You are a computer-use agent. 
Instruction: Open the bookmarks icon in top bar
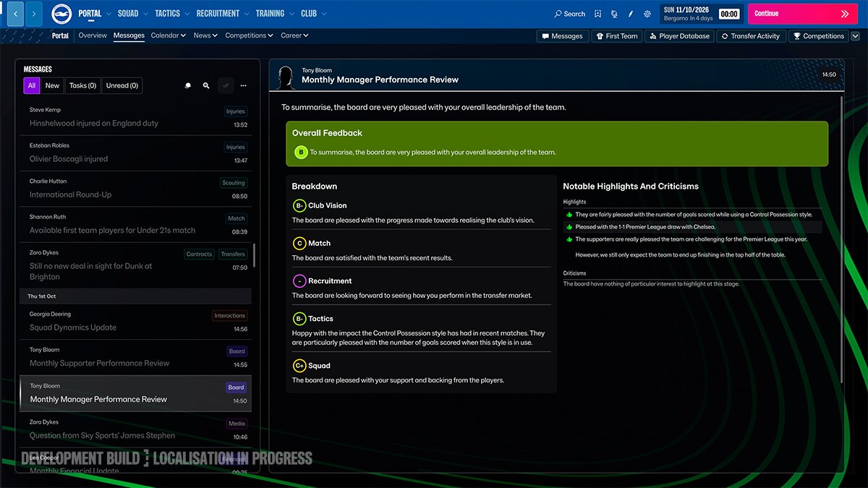[x=597, y=14]
